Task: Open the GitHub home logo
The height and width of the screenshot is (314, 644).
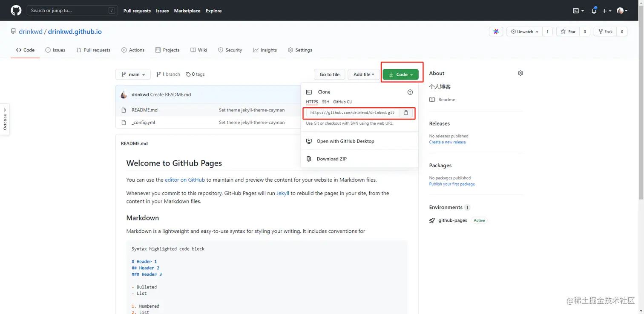Action: point(16,11)
